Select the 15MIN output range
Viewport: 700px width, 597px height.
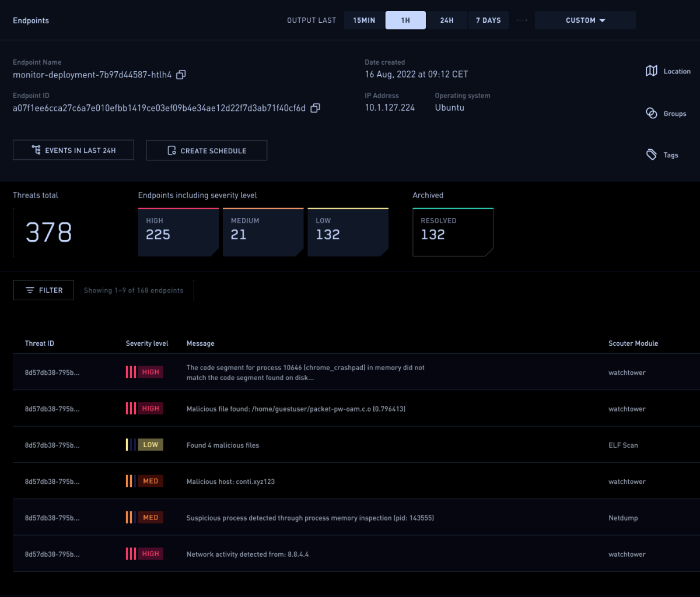(x=364, y=20)
